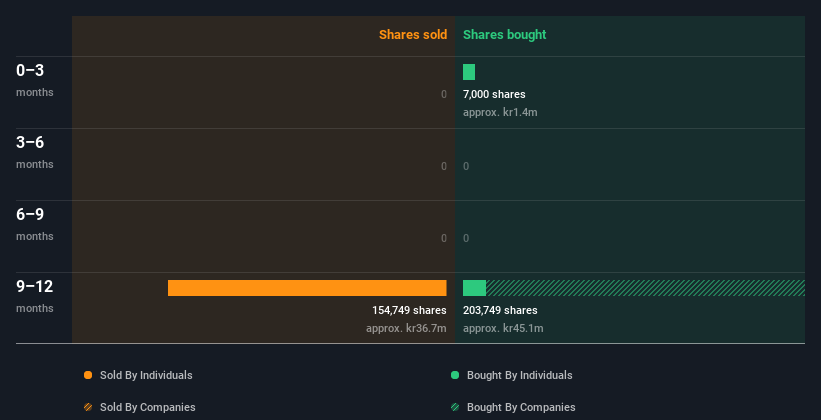Click the 154,749 shares value
The width and height of the screenshot is (821, 420).
409,311
